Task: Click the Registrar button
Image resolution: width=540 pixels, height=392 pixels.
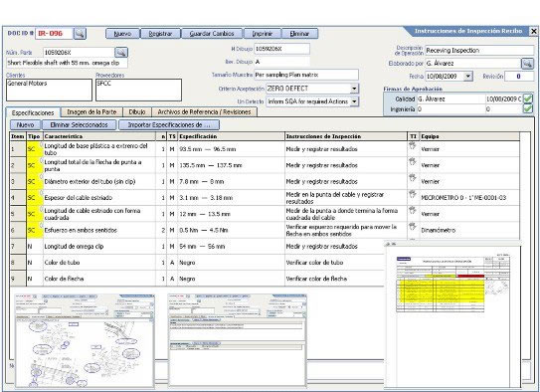Action: click(160, 34)
